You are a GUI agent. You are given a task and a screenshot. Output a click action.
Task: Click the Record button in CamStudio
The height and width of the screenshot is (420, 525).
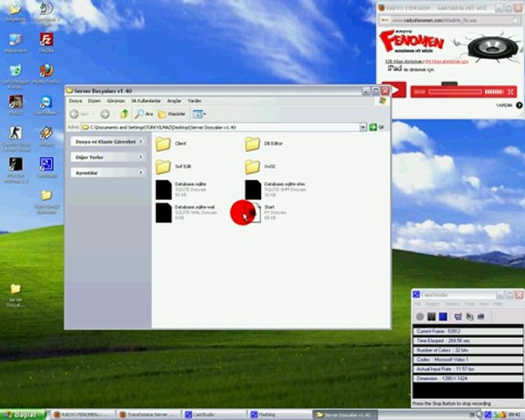[420, 317]
